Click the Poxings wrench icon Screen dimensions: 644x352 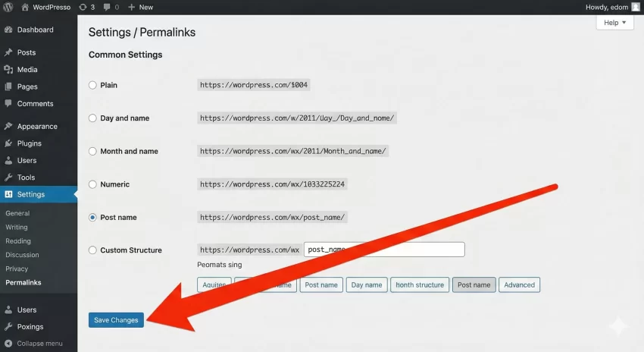pyautogui.click(x=8, y=326)
